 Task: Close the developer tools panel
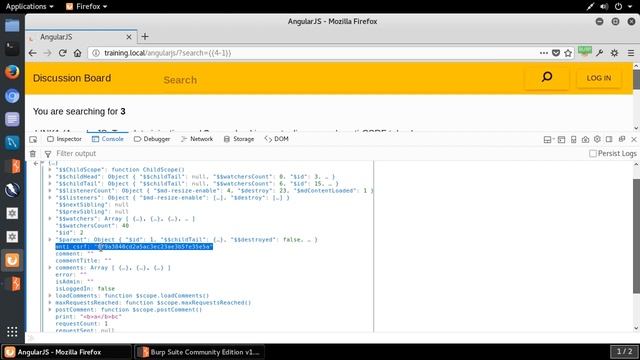click(x=634, y=140)
